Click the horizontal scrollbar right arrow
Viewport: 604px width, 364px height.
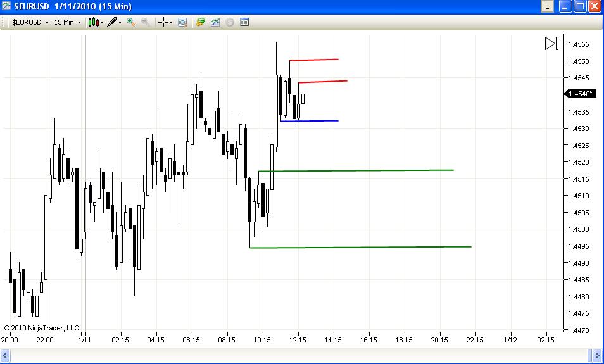point(596,355)
